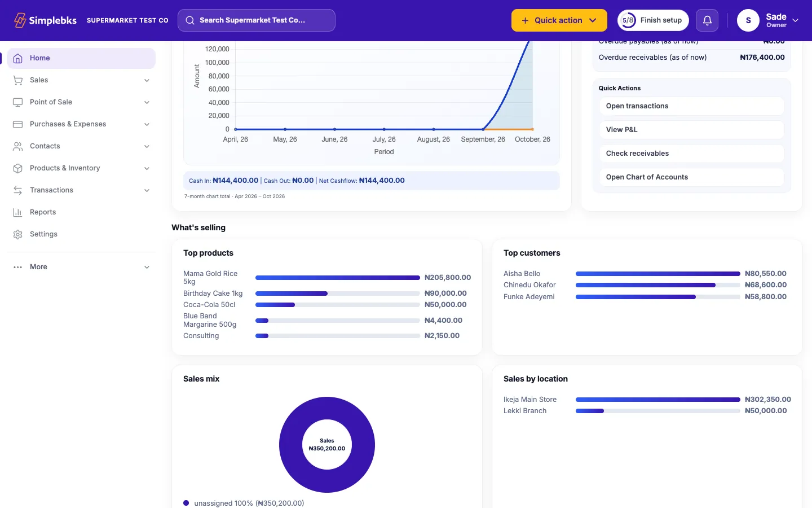Viewport: 812px width, 508px height.
Task: Click the Aisha Bello customer name
Action: (x=522, y=274)
